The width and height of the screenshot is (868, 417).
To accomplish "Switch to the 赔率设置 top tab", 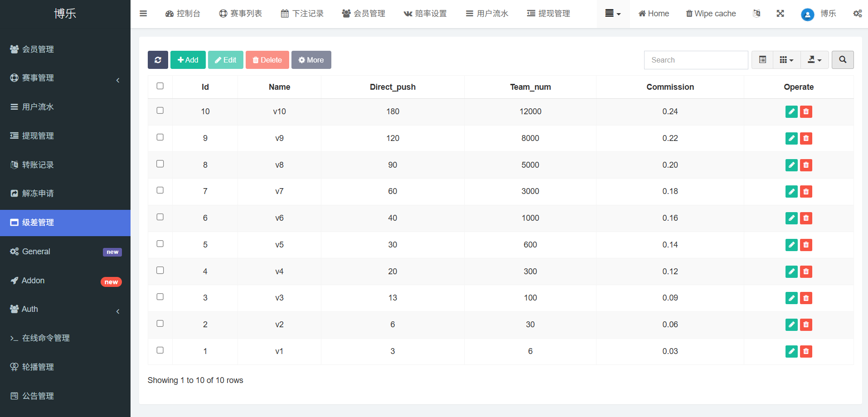I will [x=425, y=14].
